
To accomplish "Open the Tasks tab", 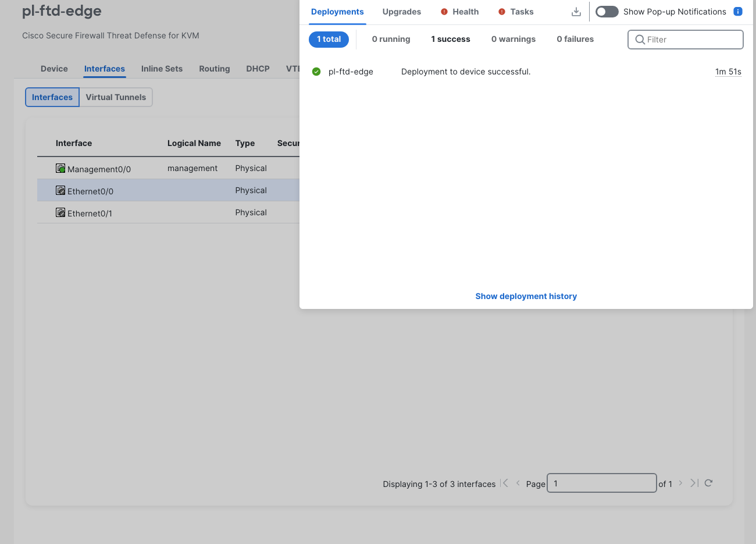I will click(x=522, y=12).
